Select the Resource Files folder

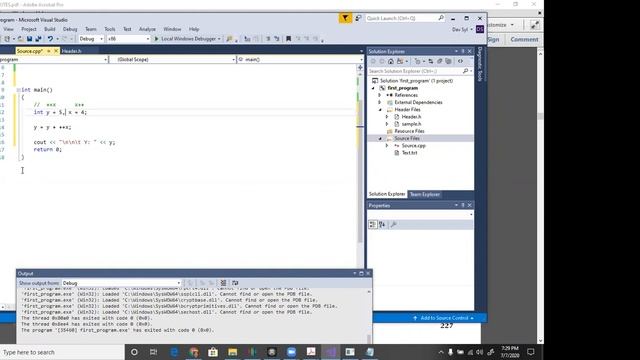[x=409, y=131]
